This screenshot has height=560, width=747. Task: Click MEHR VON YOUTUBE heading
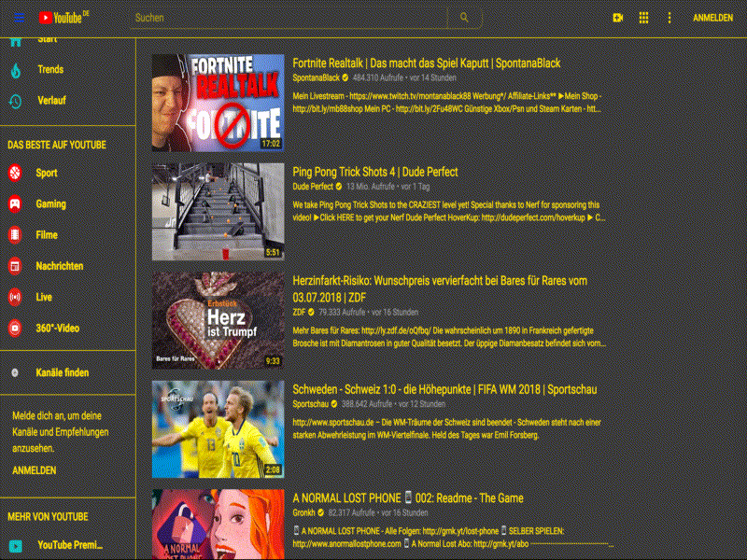coord(48,517)
